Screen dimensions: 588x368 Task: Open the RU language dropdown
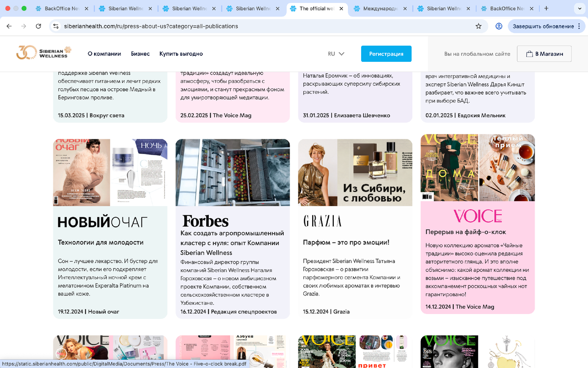click(336, 54)
